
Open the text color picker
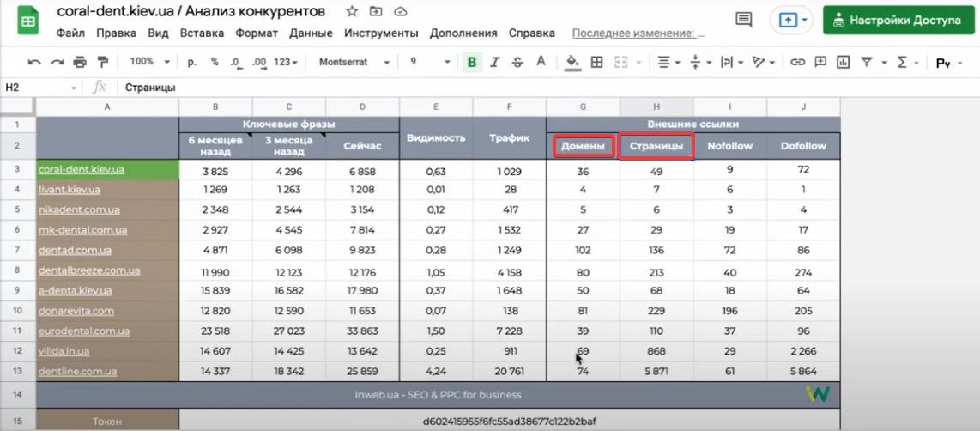tap(541, 62)
